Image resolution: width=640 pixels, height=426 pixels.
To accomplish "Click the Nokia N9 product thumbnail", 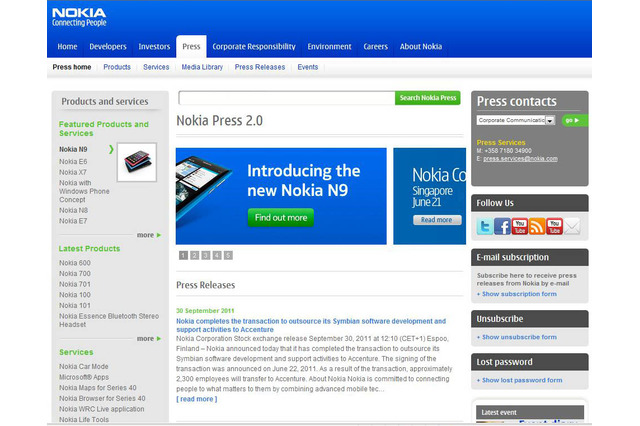I will [x=137, y=162].
